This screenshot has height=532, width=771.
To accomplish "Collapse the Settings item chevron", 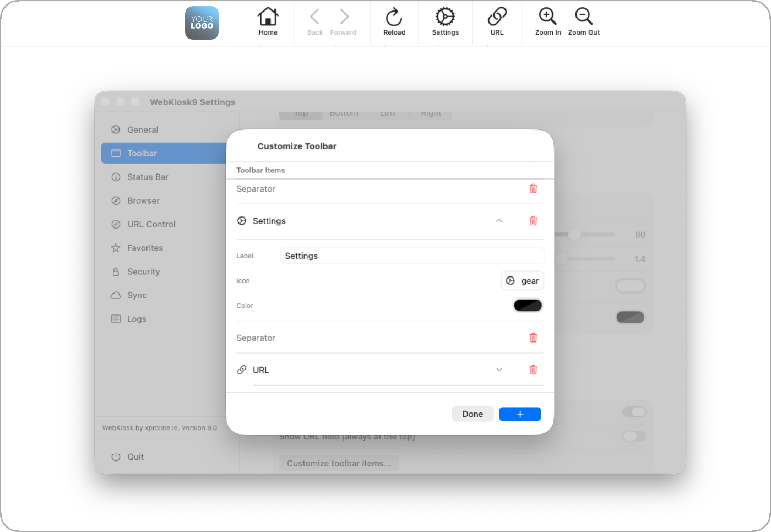I will pyautogui.click(x=499, y=221).
